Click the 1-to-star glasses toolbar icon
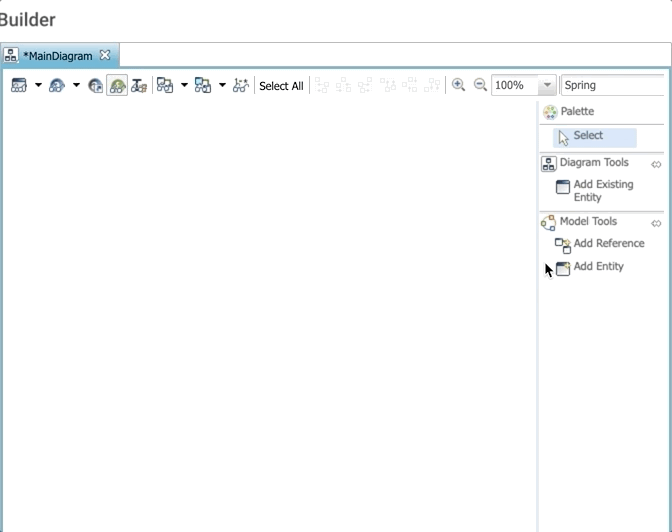This screenshot has width=672, height=532. pos(241,85)
